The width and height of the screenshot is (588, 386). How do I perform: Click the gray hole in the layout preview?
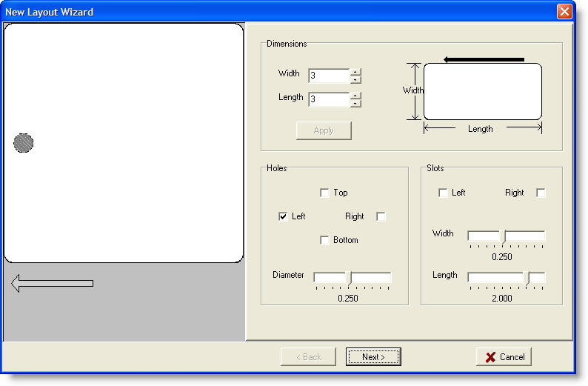coord(23,143)
